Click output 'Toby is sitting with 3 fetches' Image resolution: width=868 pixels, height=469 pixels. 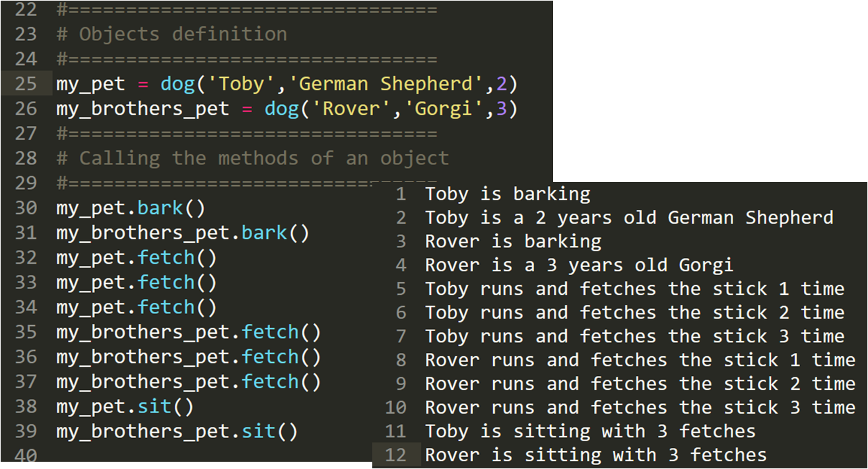pos(590,431)
